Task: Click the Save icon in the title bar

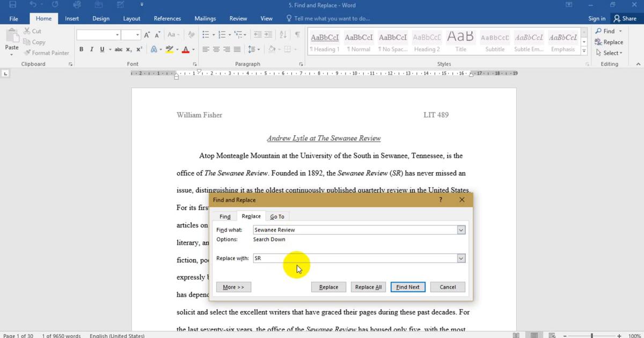Action: click(13, 5)
